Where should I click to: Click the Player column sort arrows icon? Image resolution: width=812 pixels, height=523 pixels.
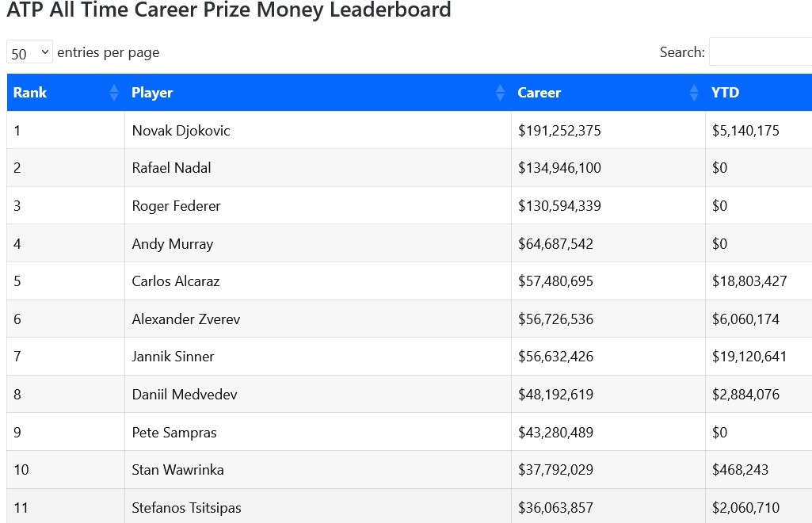pyautogui.click(x=500, y=93)
